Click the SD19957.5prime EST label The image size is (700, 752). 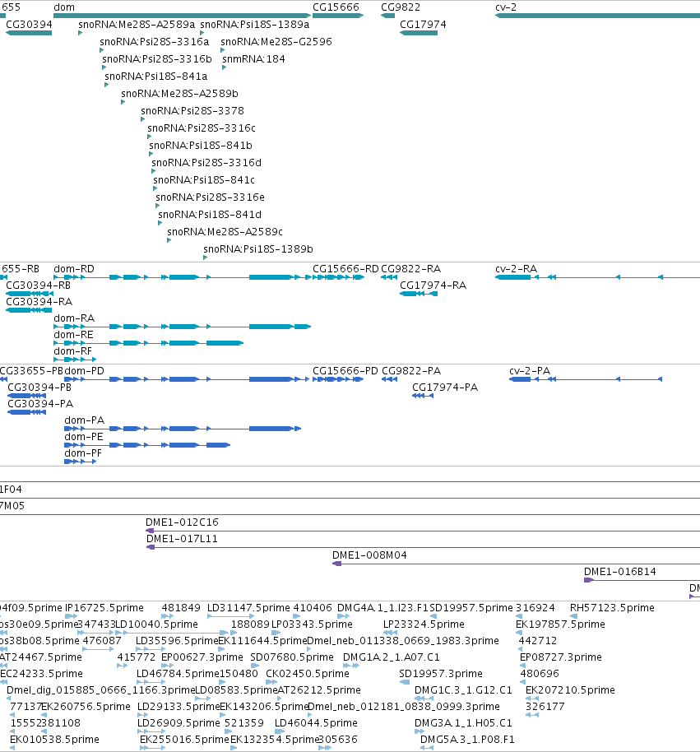(472, 608)
